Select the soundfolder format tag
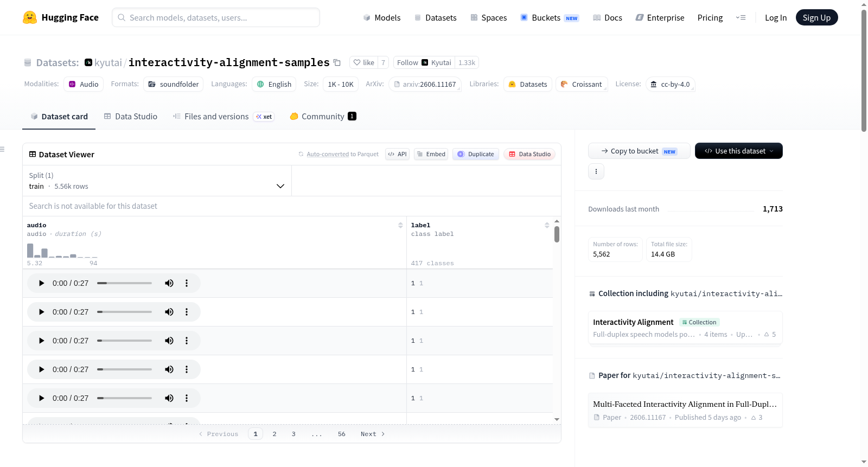This screenshot has width=868, height=467. tap(174, 84)
